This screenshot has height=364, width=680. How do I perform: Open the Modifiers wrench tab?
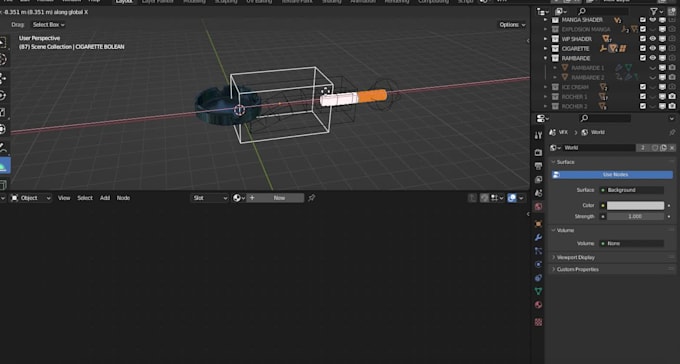pos(538,237)
